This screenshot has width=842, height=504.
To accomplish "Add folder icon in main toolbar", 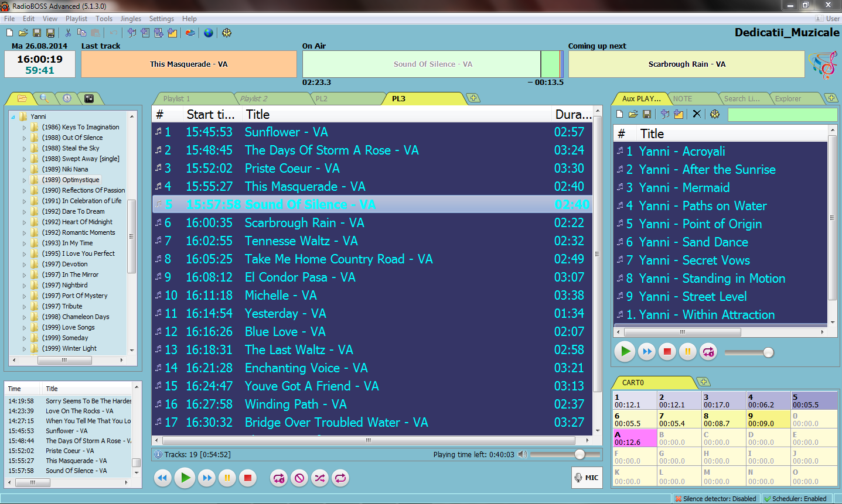I will point(172,33).
